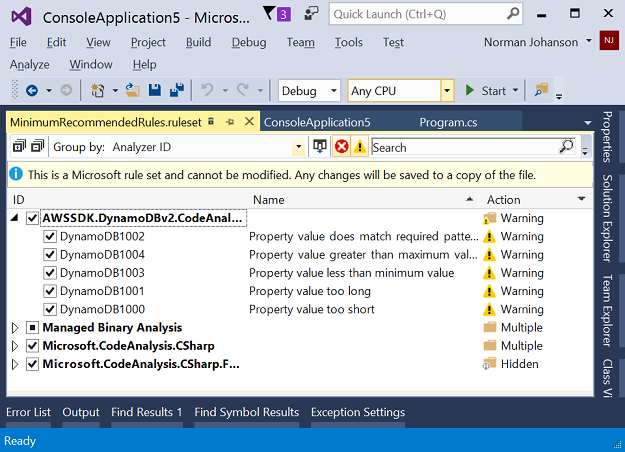The image size is (625, 452).
Task: Click the info icon in notice bar
Action: click(x=16, y=174)
